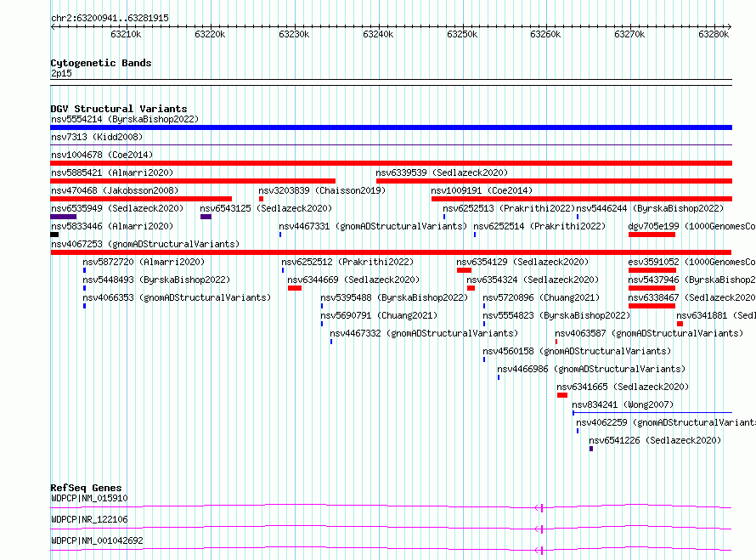Open nsv6354129 (Sedlazeck2020) label
This screenshot has height=560, width=756.
(x=522, y=262)
